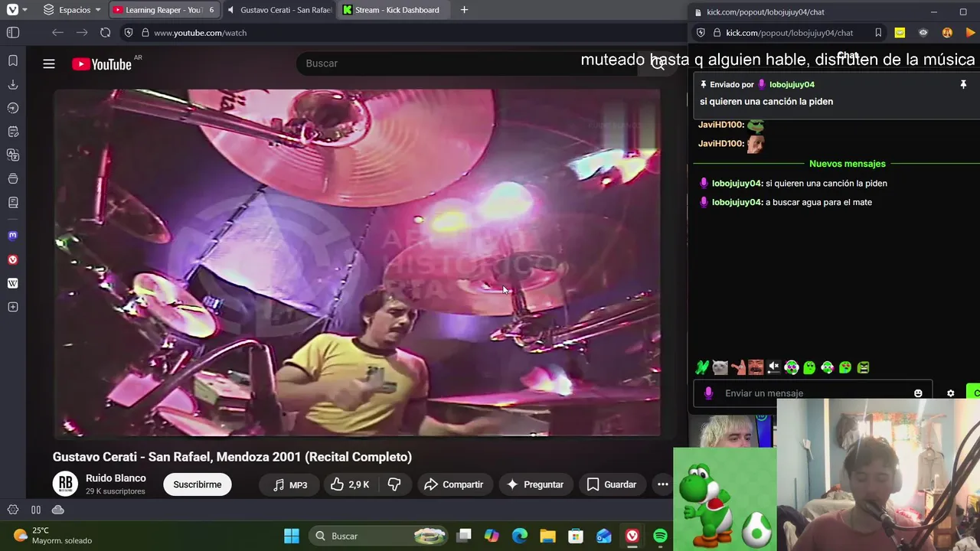Click the YouTube Buscar search box
Screen dimensions: 980x551
(467, 64)
